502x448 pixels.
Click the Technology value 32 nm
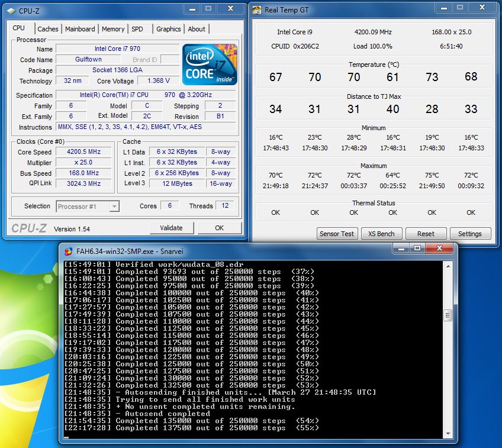pyautogui.click(x=72, y=80)
